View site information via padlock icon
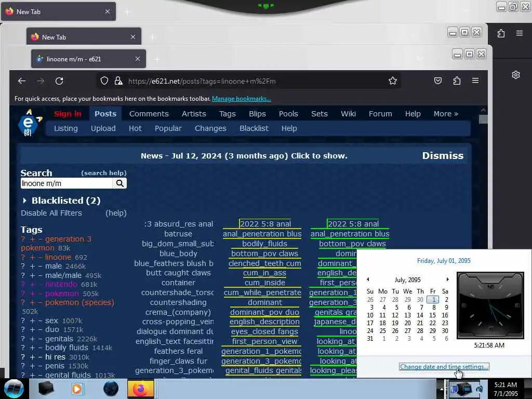 118,81
